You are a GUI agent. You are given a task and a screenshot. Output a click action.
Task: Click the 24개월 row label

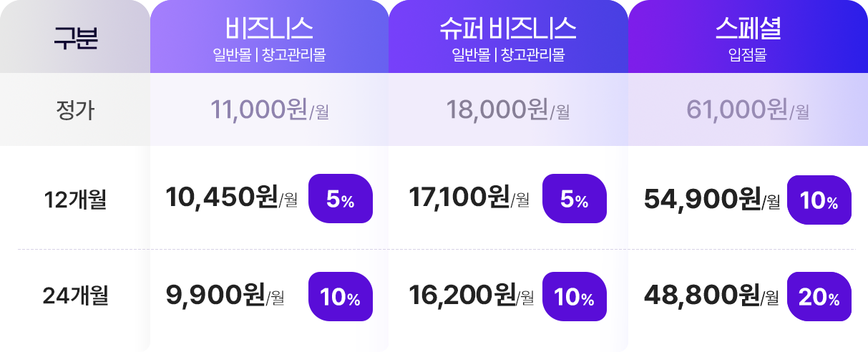[x=75, y=295]
